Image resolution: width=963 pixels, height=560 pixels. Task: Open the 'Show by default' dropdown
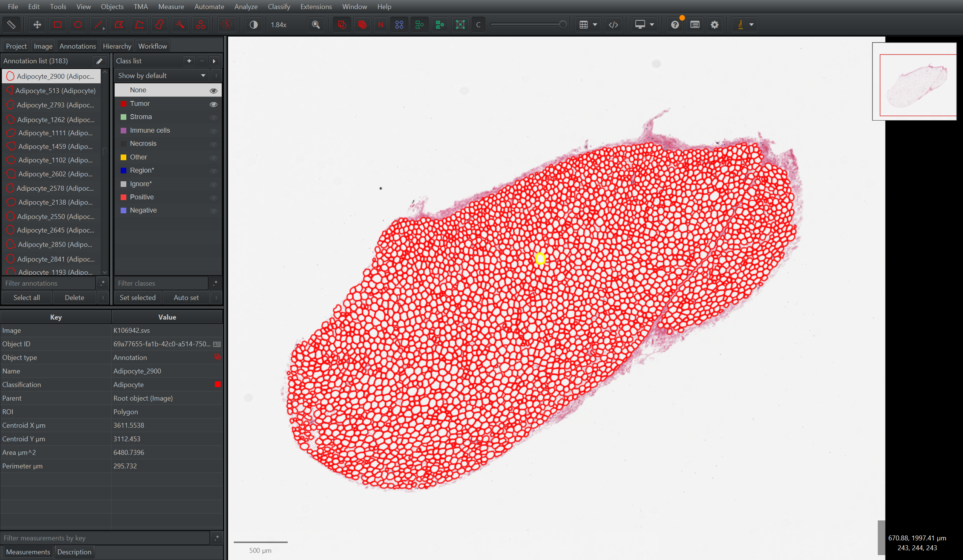162,76
